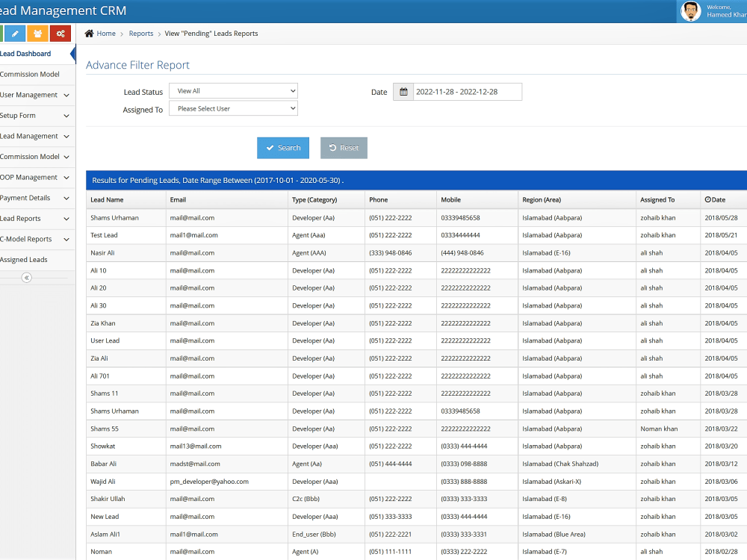
Task: Click email pm_developer@yahoo.com
Action: (x=209, y=482)
